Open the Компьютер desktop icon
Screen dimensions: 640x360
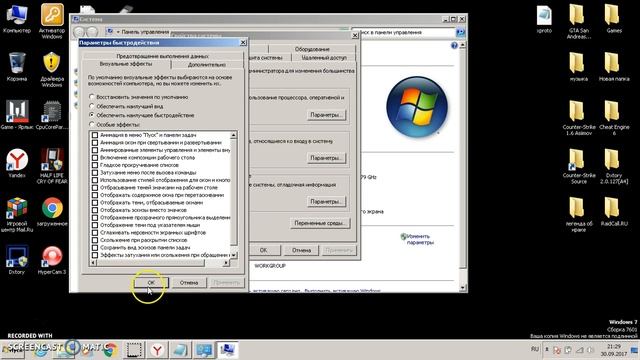[x=17, y=19]
